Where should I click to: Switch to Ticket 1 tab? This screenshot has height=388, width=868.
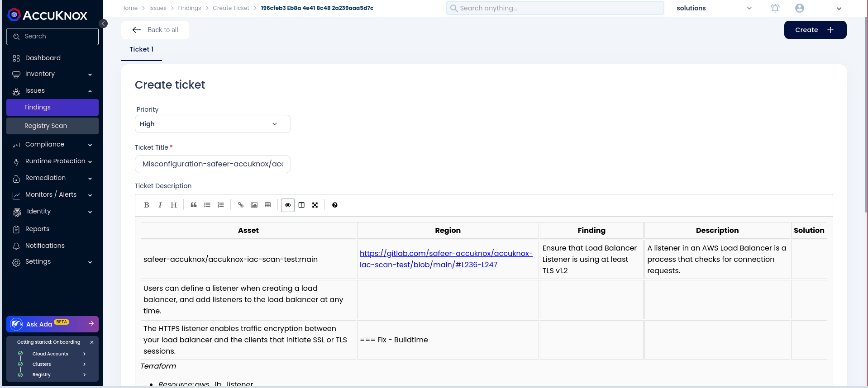click(x=142, y=49)
